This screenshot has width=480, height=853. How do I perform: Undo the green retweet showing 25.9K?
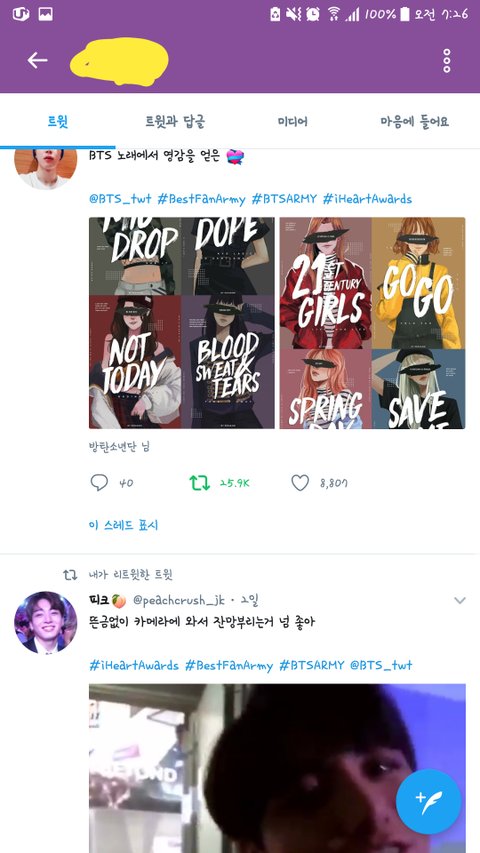[199, 483]
